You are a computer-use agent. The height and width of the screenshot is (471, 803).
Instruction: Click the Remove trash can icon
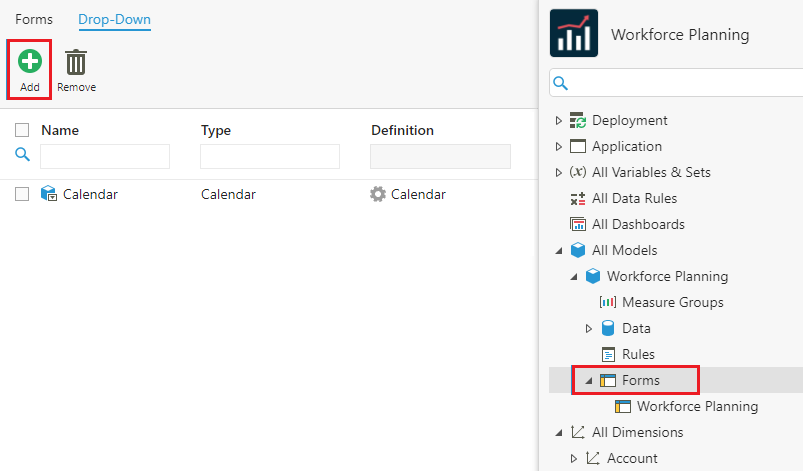pyautogui.click(x=76, y=63)
